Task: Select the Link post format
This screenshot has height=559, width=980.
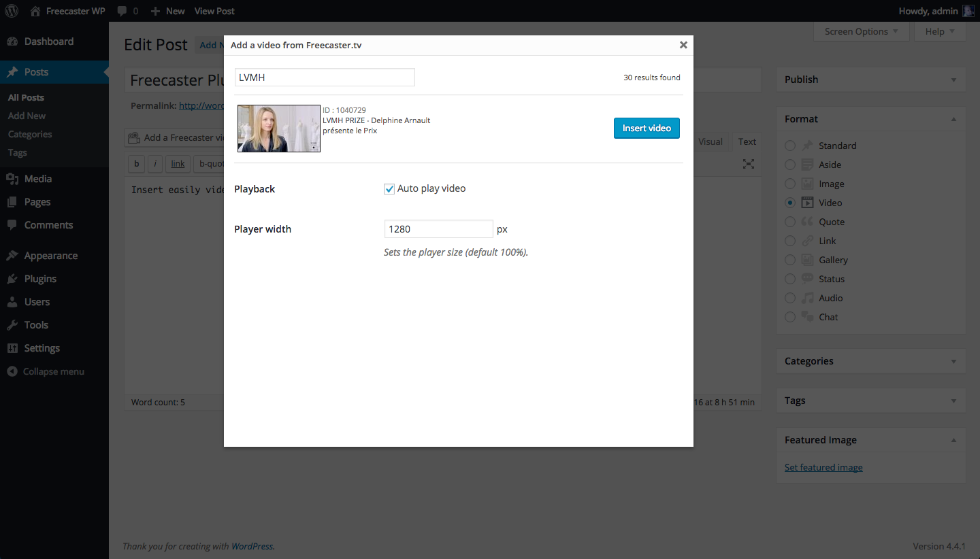Action: click(x=790, y=241)
